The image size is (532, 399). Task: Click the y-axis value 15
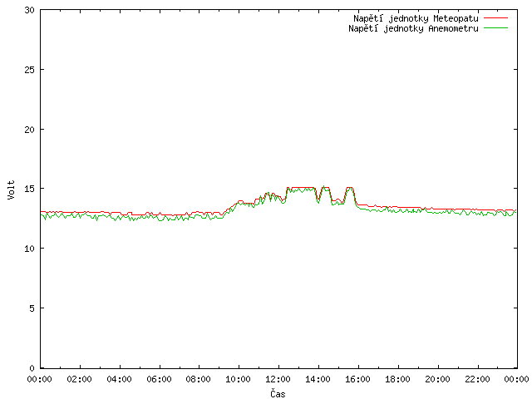(30, 189)
